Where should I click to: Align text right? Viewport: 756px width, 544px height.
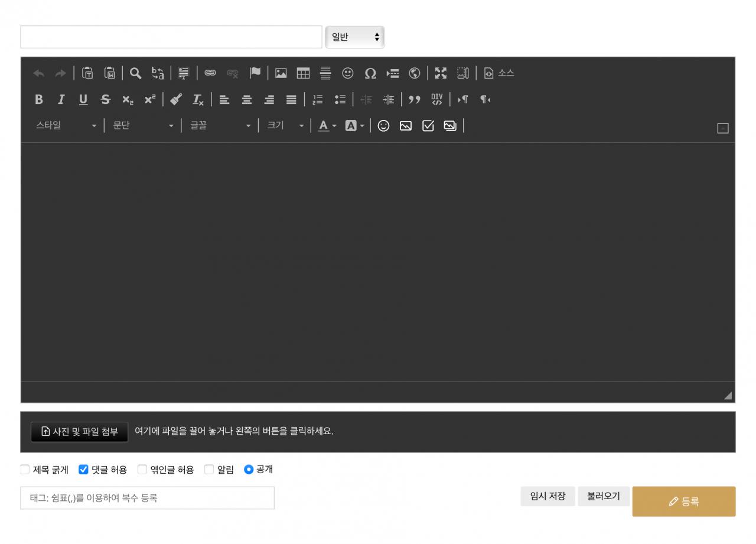click(x=269, y=99)
